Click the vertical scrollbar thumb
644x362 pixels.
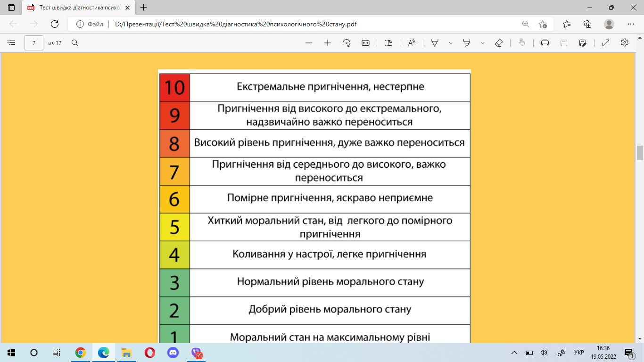pyautogui.click(x=640, y=153)
